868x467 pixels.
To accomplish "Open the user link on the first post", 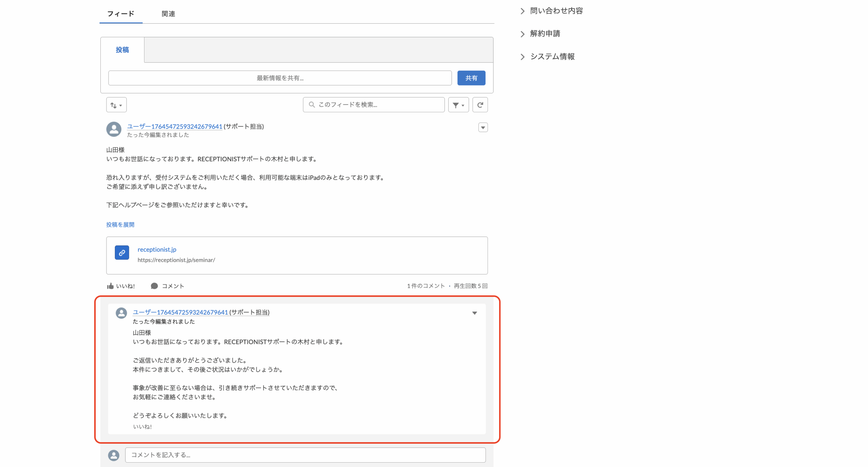I will click(175, 126).
